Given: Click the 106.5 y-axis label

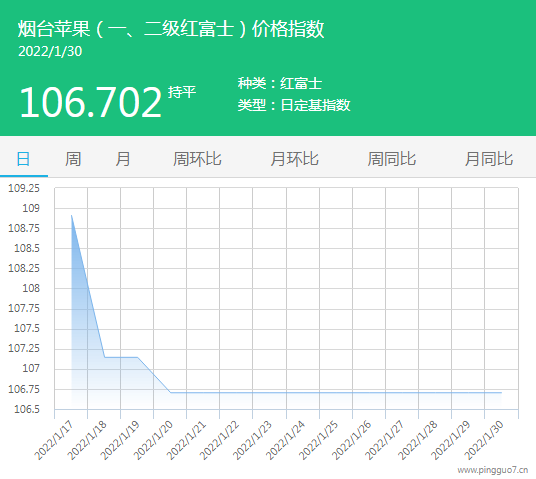Looking at the screenshot, I should point(27,409).
